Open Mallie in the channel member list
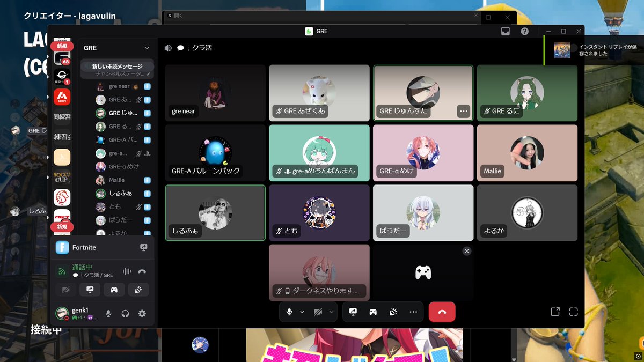 (122, 180)
